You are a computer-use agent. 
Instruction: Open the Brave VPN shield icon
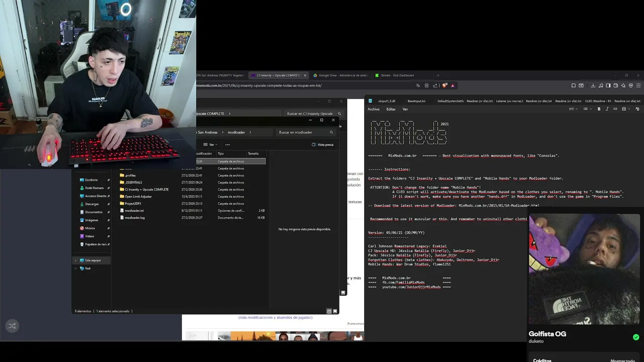point(631,85)
